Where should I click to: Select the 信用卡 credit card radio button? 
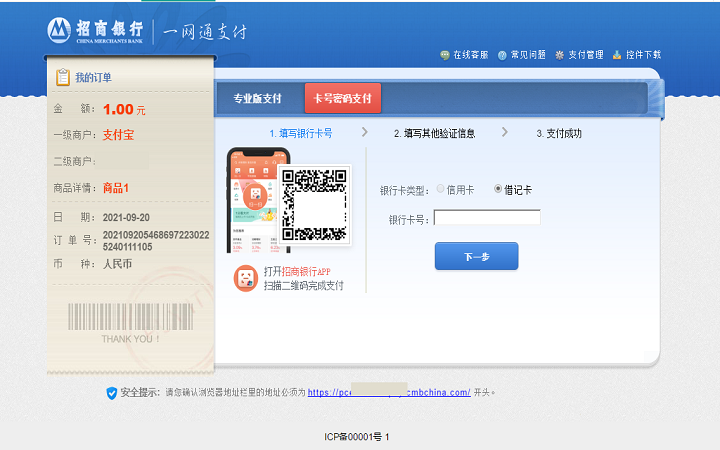click(441, 189)
